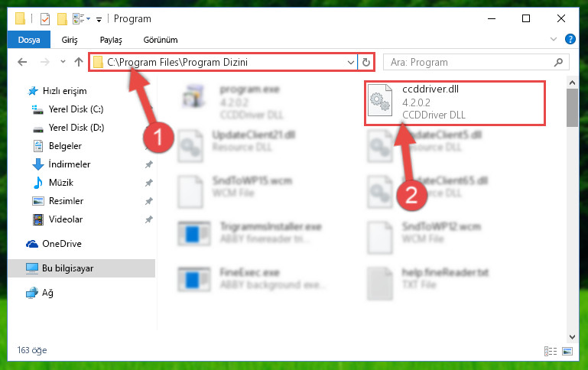Unpin İndirmeler from quick access
The height and width of the screenshot is (370, 588).
(149, 164)
